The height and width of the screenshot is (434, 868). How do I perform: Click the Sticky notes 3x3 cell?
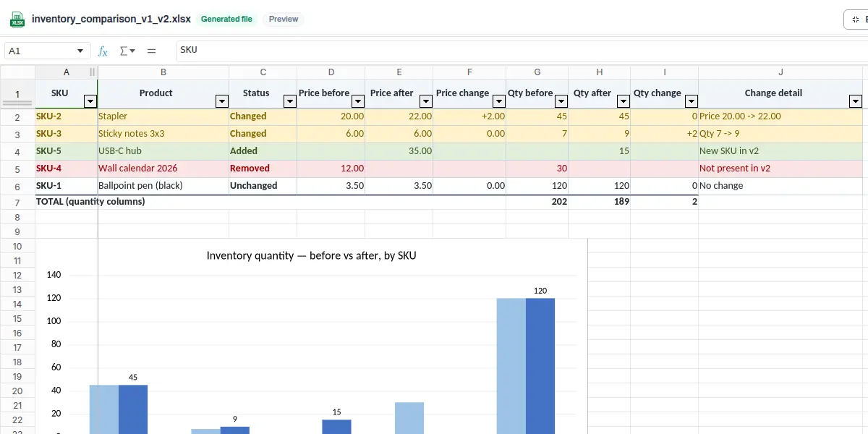tap(163, 134)
